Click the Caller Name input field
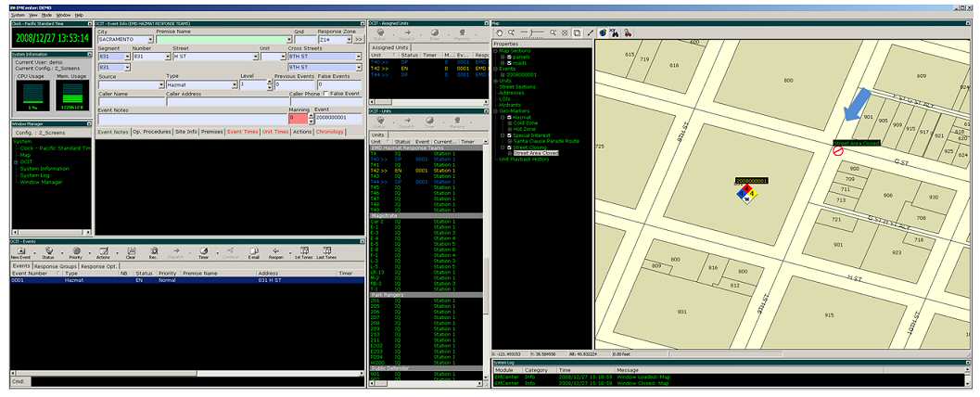 point(130,102)
